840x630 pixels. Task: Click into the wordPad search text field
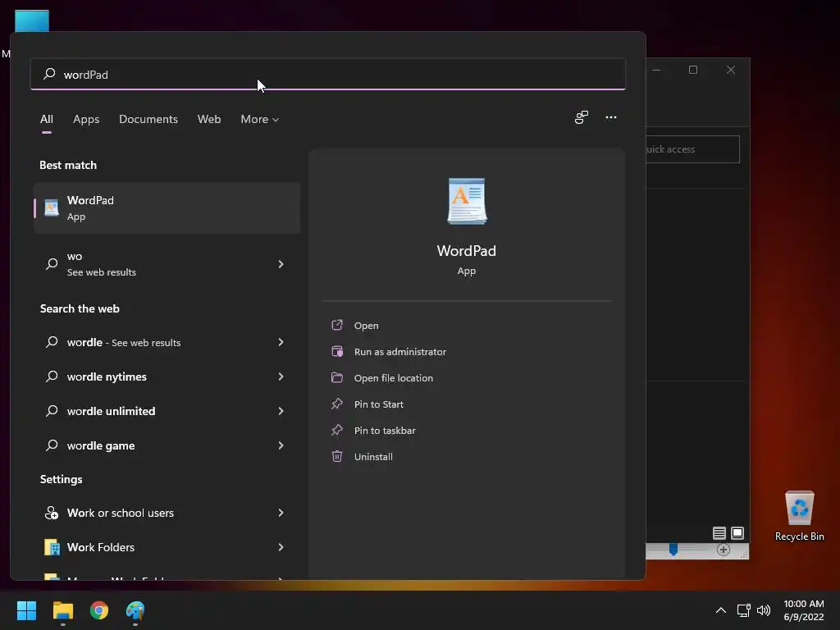click(x=328, y=74)
